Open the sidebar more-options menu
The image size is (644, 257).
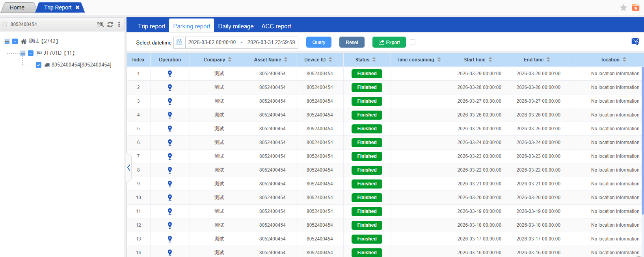pyautogui.click(x=119, y=24)
